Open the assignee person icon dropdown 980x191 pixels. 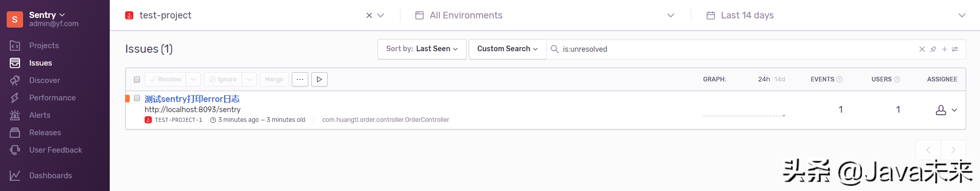click(x=947, y=110)
